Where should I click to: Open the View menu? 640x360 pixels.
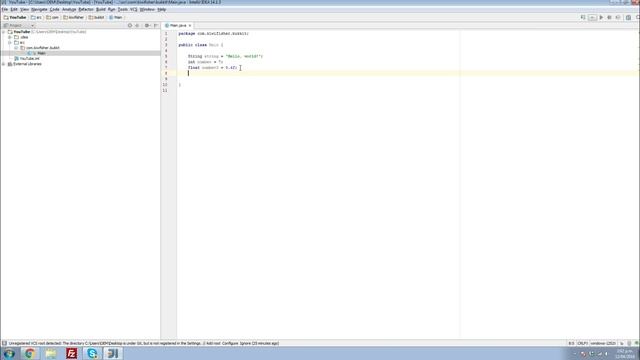pyautogui.click(x=24, y=9)
